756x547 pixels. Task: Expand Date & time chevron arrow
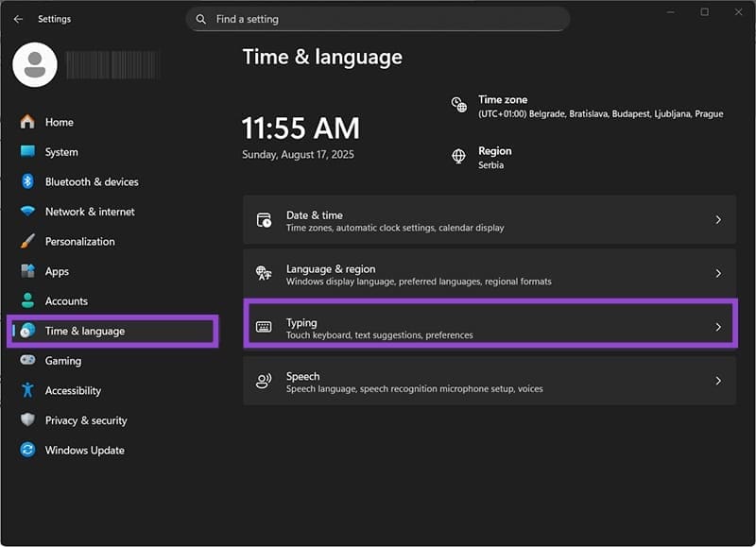(718, 220)
